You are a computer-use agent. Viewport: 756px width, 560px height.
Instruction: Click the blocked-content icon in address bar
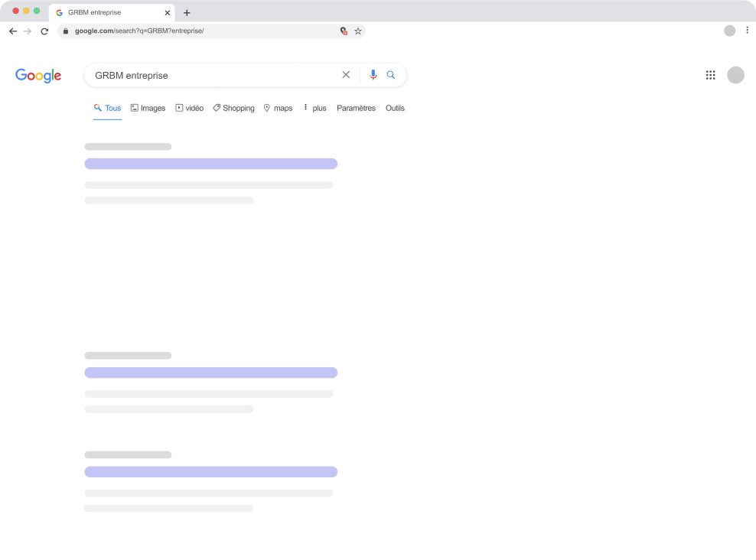344,31
